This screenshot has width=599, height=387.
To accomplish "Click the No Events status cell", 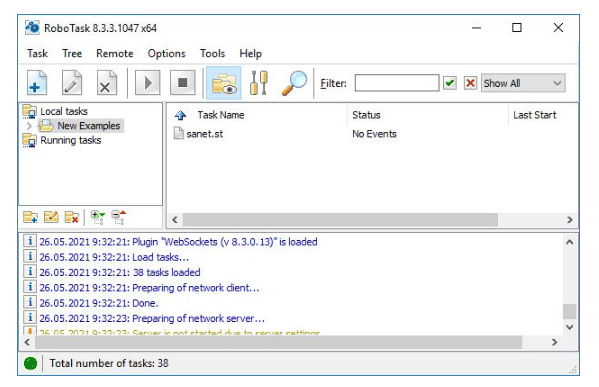I will click(x=374, y=134).
